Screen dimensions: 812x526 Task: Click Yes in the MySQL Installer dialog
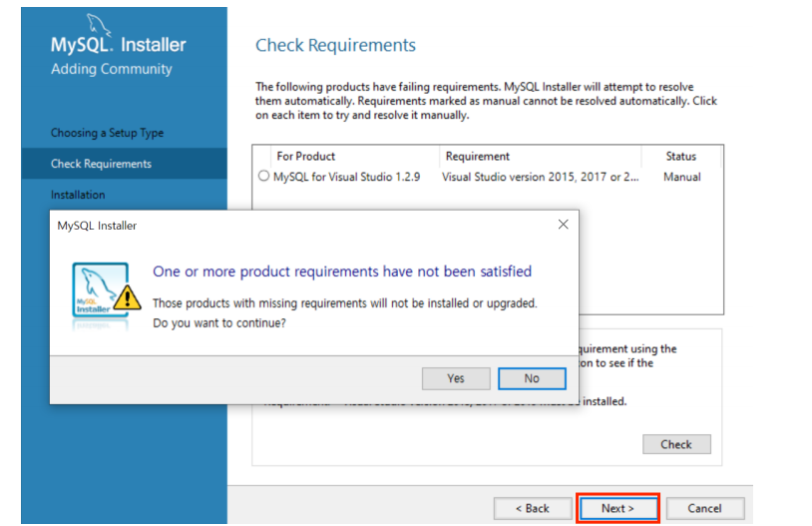coord(456,378)
